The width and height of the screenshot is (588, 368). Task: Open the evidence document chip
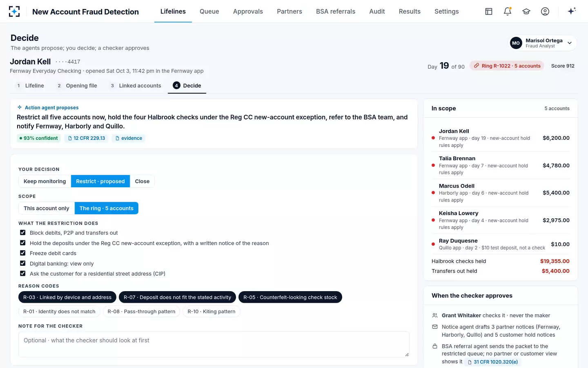click(x=129, y=138)
